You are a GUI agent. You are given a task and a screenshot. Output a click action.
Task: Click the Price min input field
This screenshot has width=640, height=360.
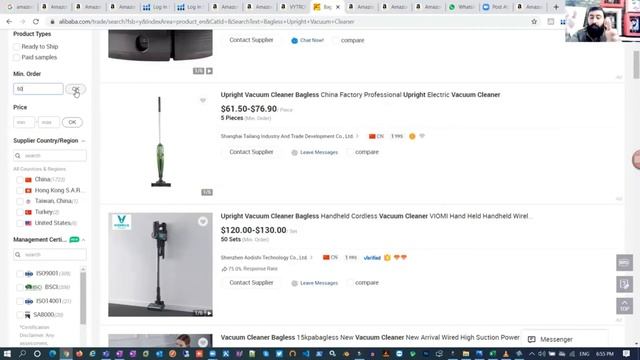click(x=24, y=122)
